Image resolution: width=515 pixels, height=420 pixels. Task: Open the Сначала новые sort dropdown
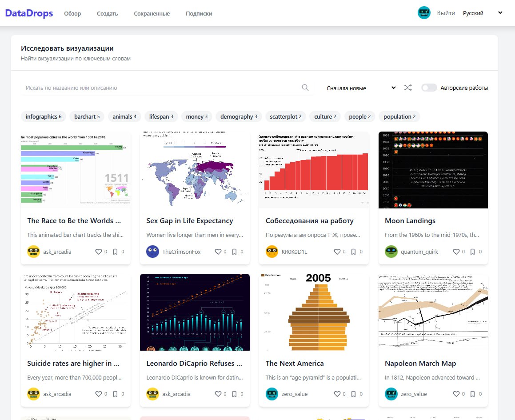tap(358, 88)
